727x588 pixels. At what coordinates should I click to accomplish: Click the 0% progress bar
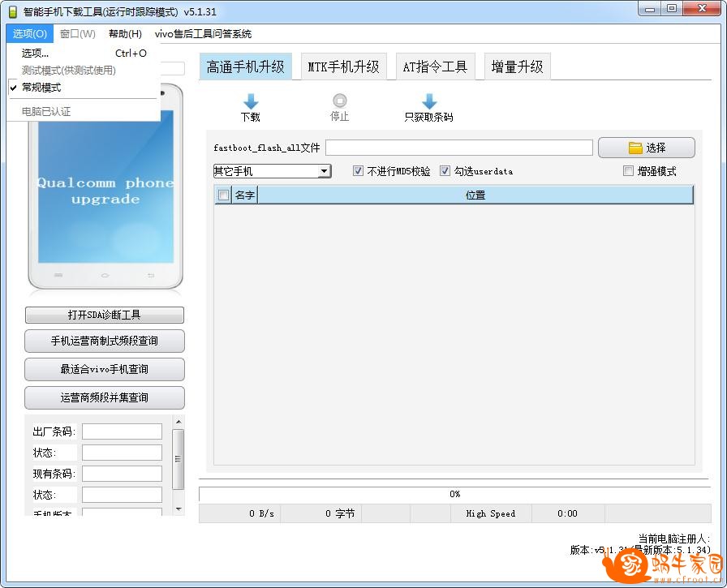coord(454,494)
